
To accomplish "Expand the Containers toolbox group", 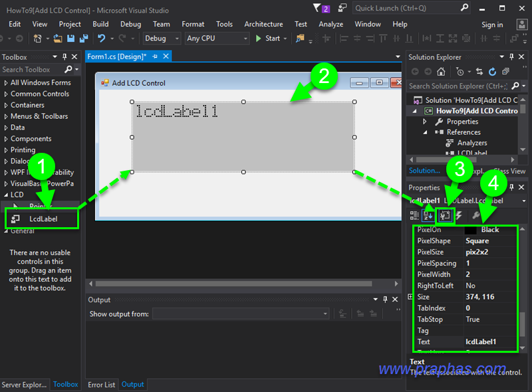I will coord(6,105).
